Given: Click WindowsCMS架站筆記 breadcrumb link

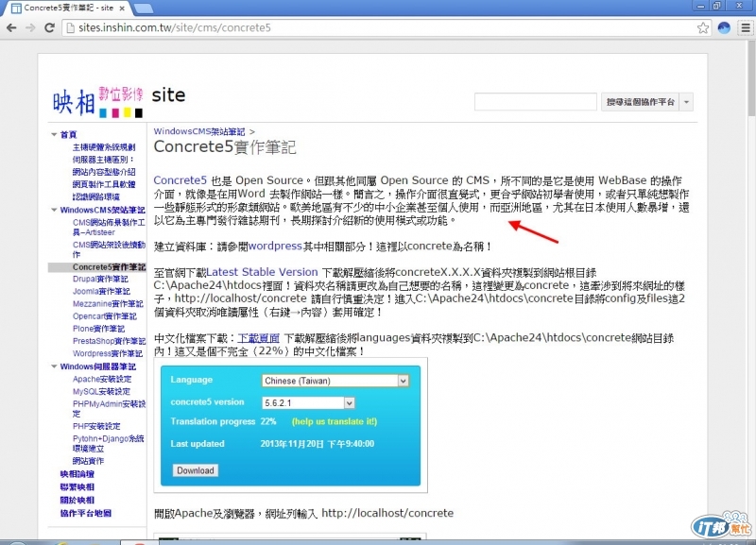Looking at the screenshot, I should [199, 131].
